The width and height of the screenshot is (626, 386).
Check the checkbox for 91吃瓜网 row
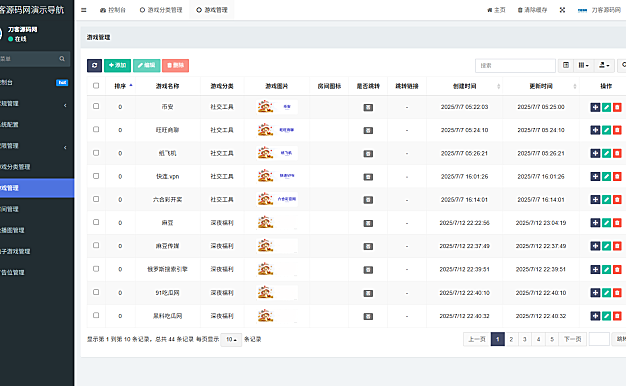pos(96,292)
